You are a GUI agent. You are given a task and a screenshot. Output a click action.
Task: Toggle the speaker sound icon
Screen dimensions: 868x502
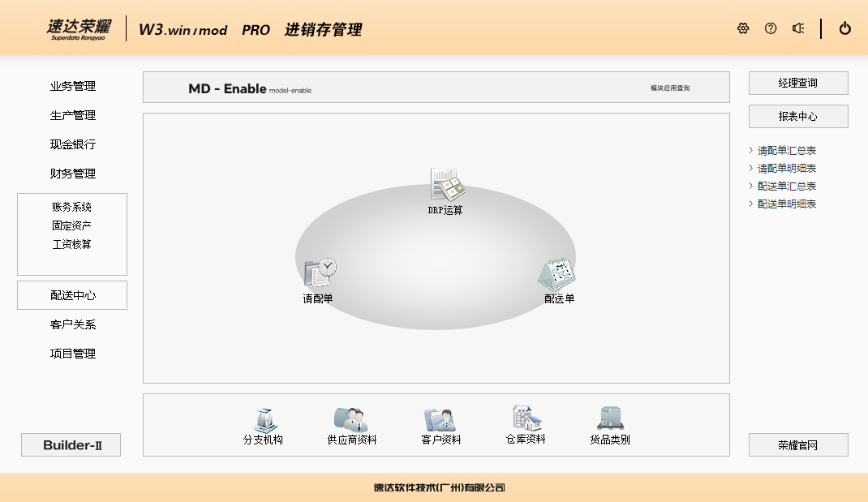click(x=798, y=28)
